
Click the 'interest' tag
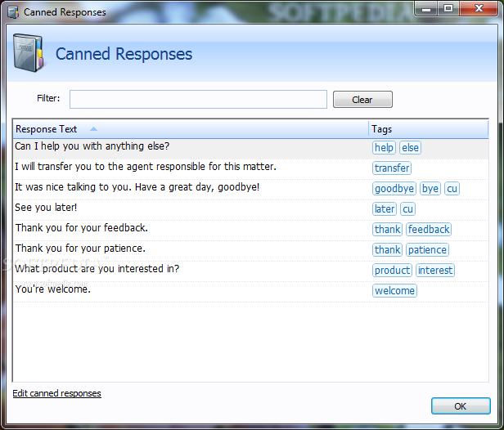[435, 271]
